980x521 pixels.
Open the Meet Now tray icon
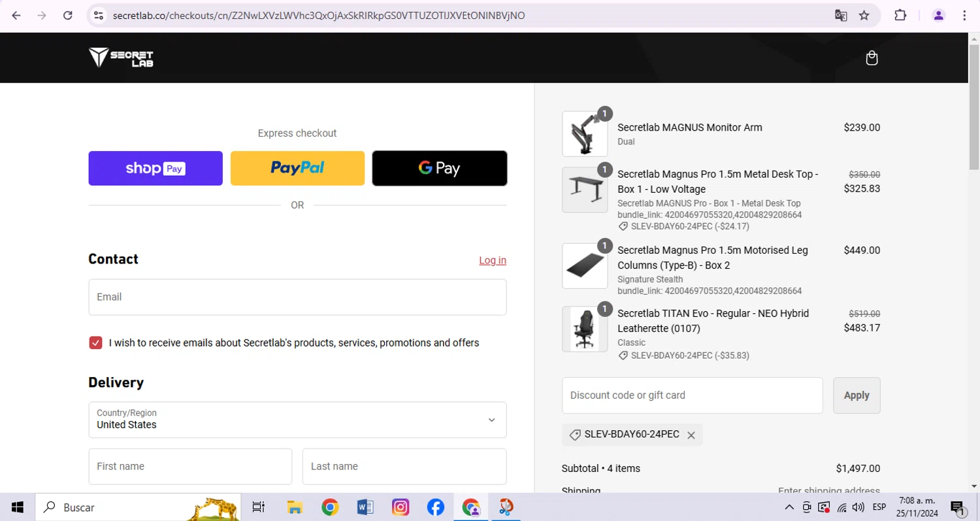point(807,507)
